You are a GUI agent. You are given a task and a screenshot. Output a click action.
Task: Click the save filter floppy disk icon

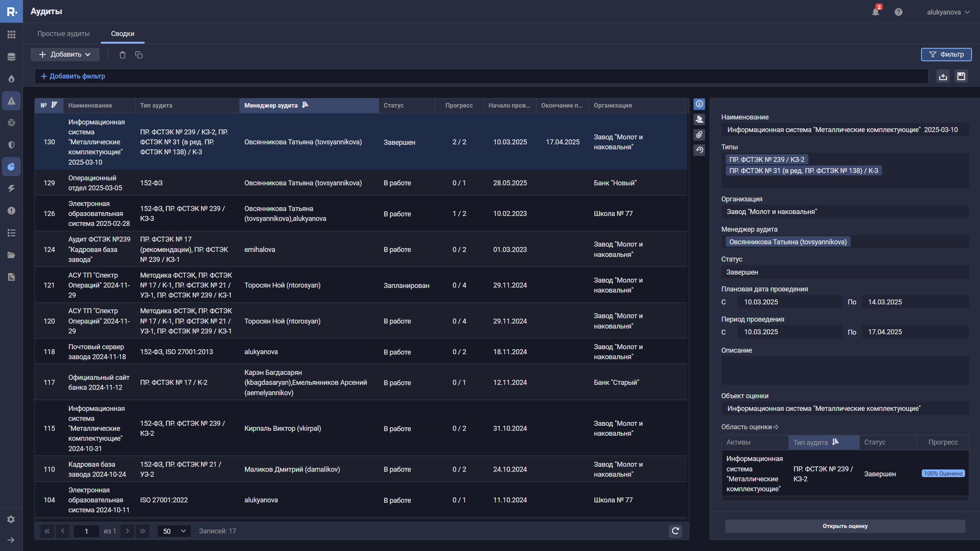pos(961,76)
